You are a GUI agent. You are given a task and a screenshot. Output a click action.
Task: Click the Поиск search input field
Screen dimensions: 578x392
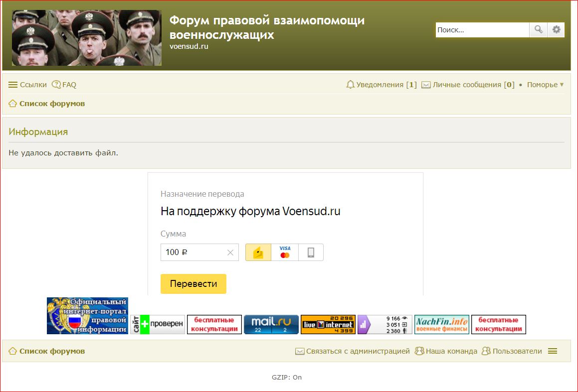(x=482, y=30)
